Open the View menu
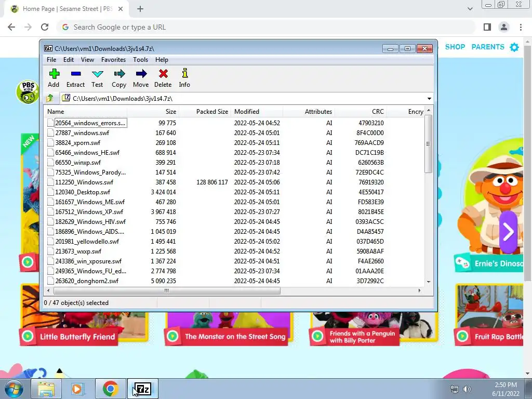Viewport: 532px width, 399px height. click(87, 60)
